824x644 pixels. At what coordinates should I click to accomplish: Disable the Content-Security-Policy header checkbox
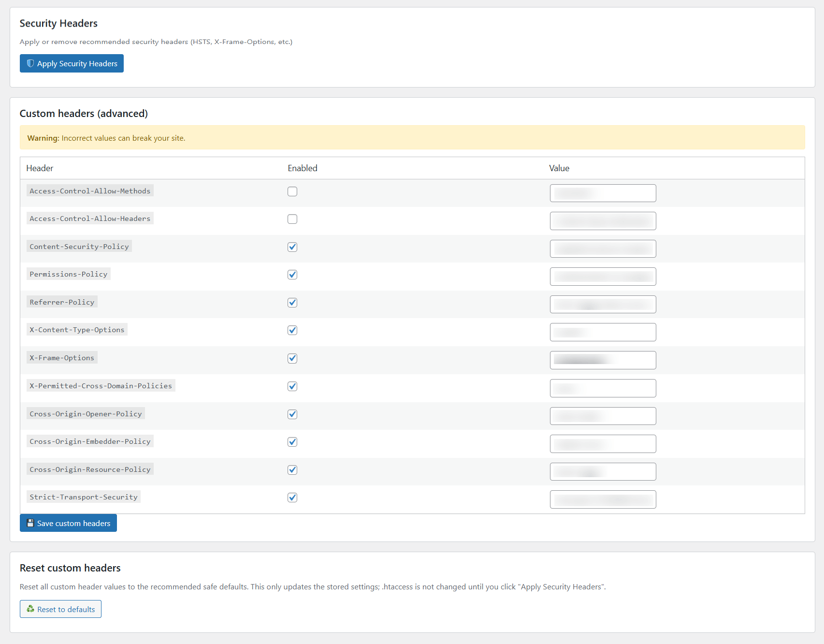pyautogui.click(x=292, y=247)
